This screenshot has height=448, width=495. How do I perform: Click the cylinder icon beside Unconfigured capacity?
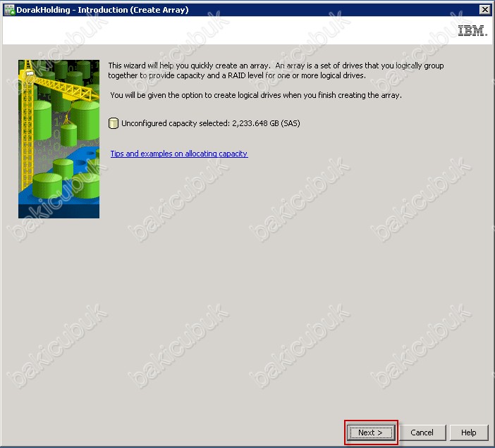pos(114,123)
